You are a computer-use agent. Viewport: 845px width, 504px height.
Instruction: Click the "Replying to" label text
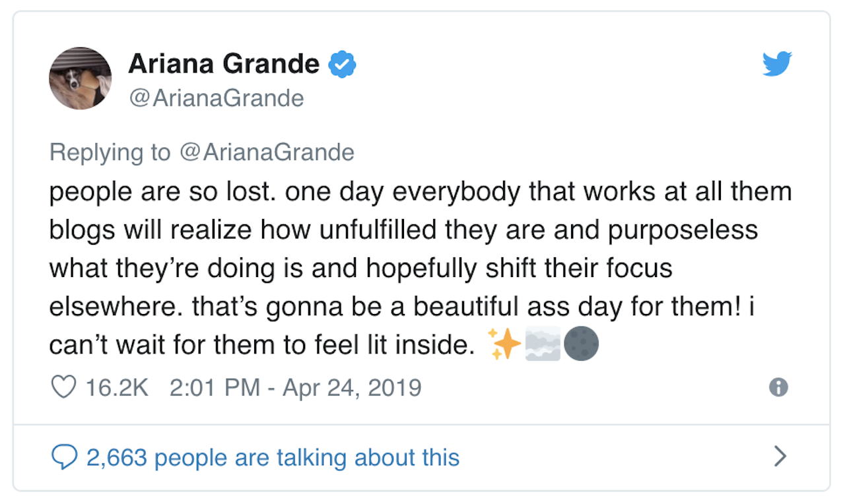point(110,152)
